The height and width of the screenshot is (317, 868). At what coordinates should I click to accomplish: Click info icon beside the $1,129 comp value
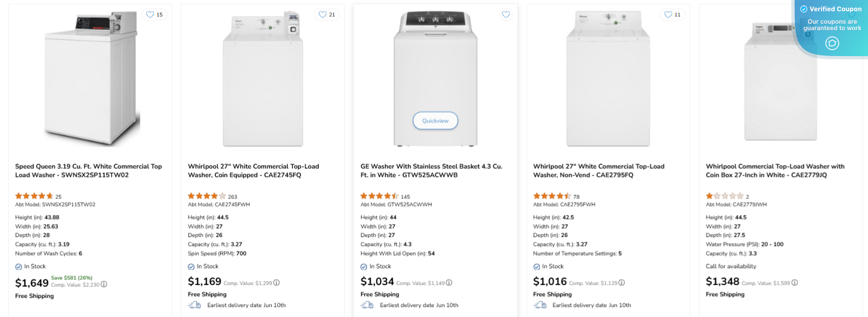[621, 282]
